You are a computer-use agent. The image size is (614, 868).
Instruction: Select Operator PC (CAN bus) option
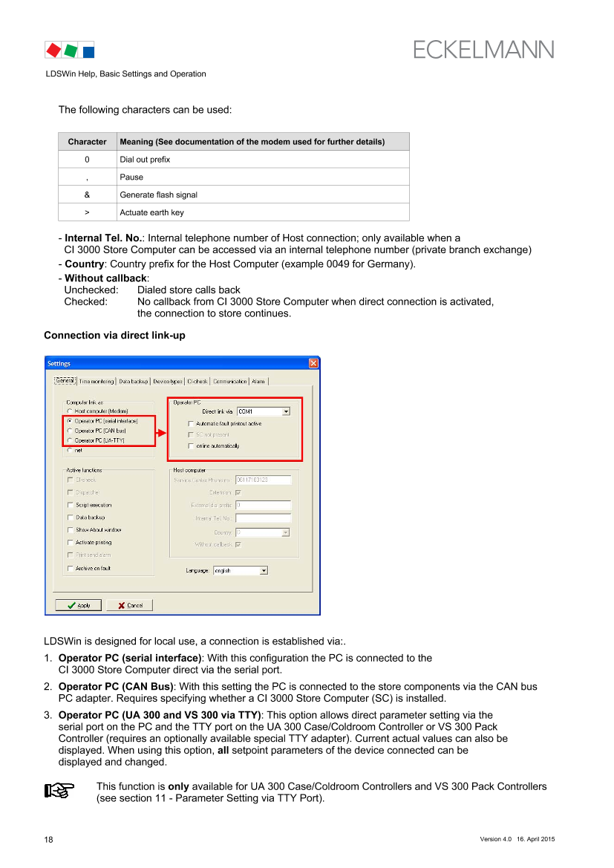[70, 431]
